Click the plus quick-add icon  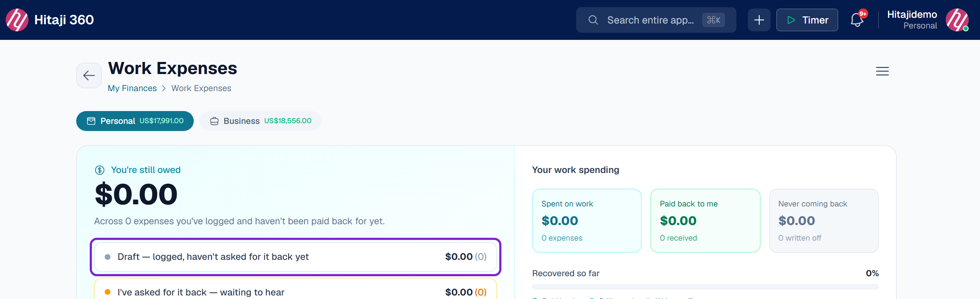coord(759,20)
